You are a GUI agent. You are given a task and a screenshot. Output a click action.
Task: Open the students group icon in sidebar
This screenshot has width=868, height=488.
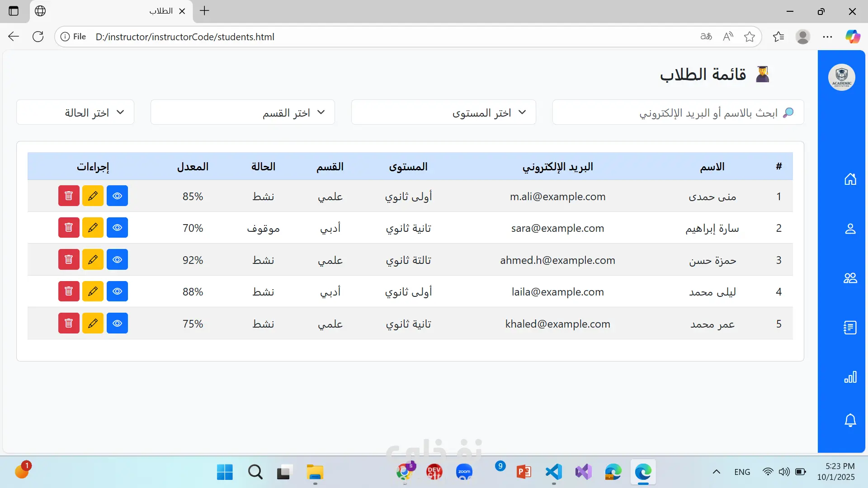tap(850, 278)
